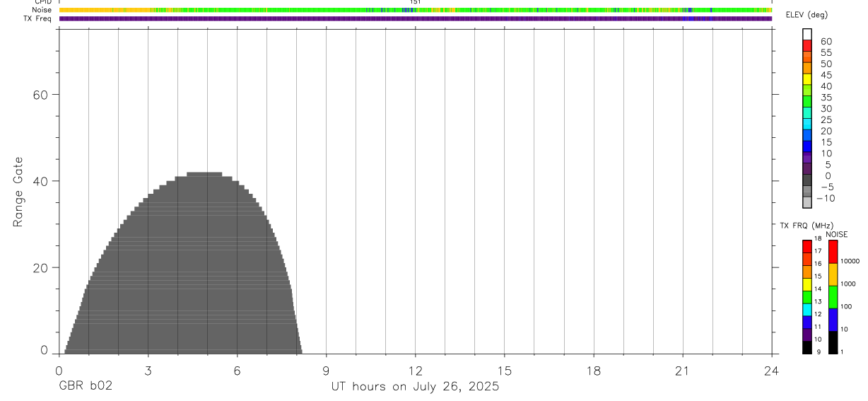Click the x-axis tick label "9"
Image resolution: width=868 pixels, height=401 pixels.
326,371
